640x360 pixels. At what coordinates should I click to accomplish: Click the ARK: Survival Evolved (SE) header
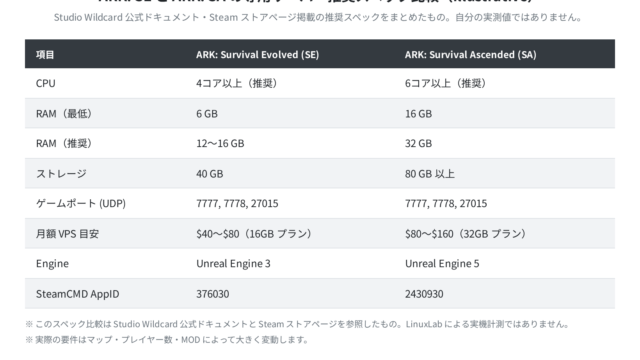pos(257,54)
